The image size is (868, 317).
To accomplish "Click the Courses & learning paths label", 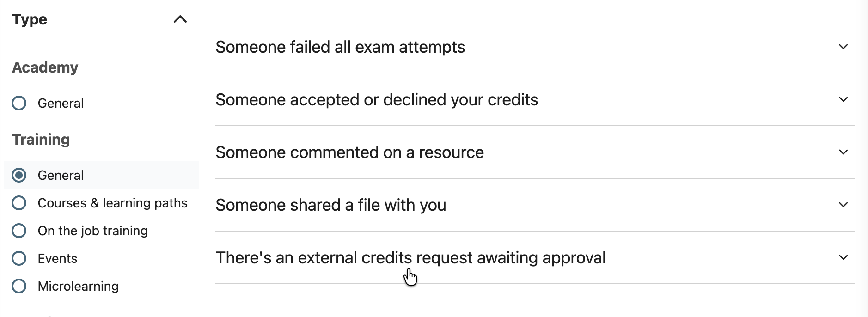I will pyautogui.click(x=112, y=203).
